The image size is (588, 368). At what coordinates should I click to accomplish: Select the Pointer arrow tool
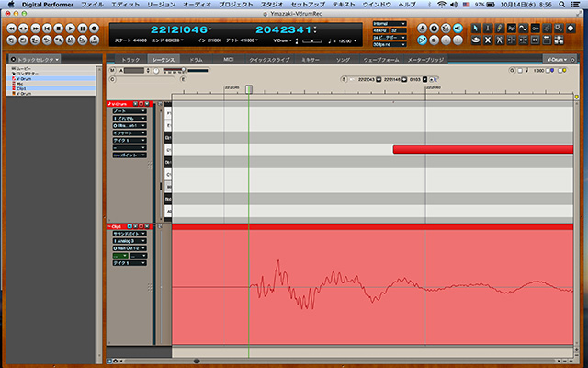point(476,29)
